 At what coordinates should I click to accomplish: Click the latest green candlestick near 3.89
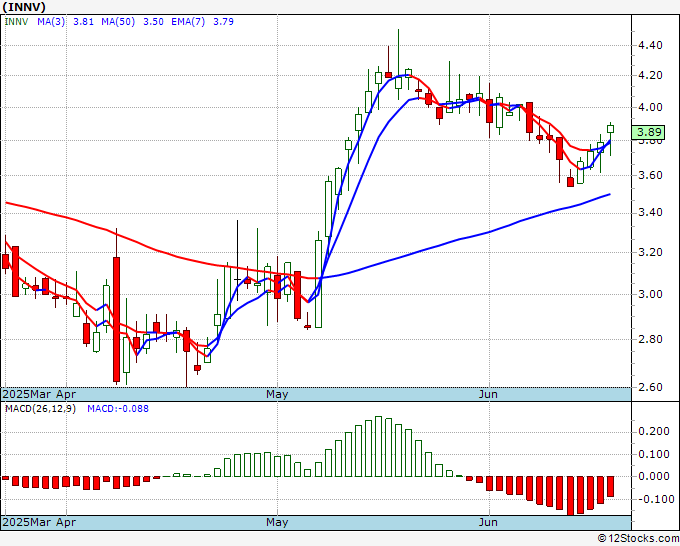(x=610, y=129)
